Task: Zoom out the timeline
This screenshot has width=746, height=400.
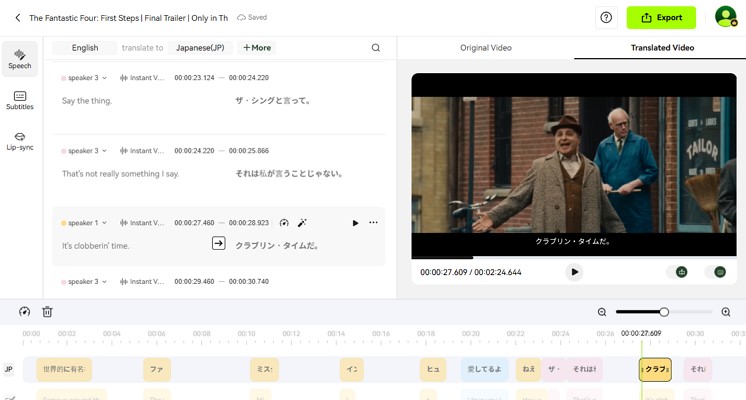Action: [x=602, y=312]
